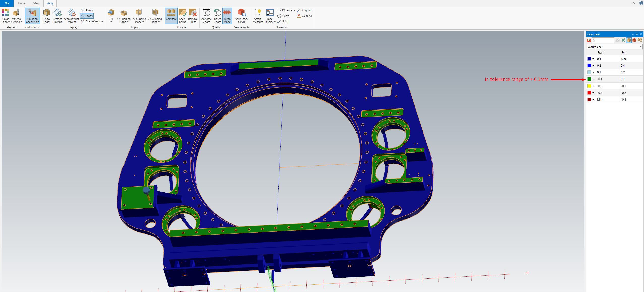Pin the Compare panel
Screen dimensions: 644x292
click(x=637, y=34)
